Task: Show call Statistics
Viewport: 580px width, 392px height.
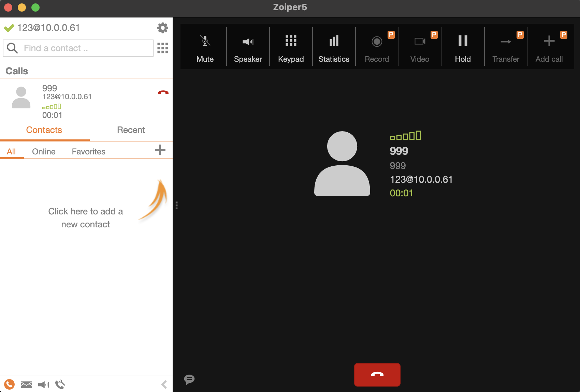Action: coord(334,47)
